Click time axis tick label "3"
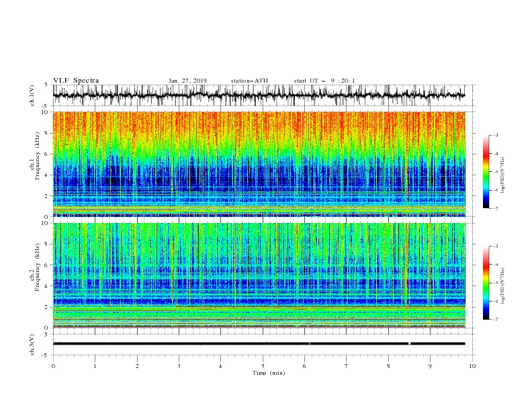The height and width of the screenshot is (411, 532). pos(179,366)
